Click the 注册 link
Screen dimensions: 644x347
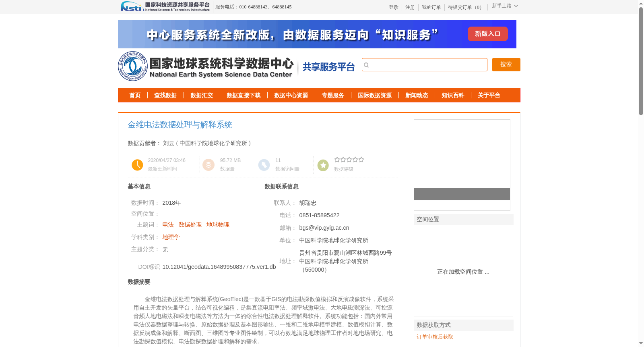410,7
